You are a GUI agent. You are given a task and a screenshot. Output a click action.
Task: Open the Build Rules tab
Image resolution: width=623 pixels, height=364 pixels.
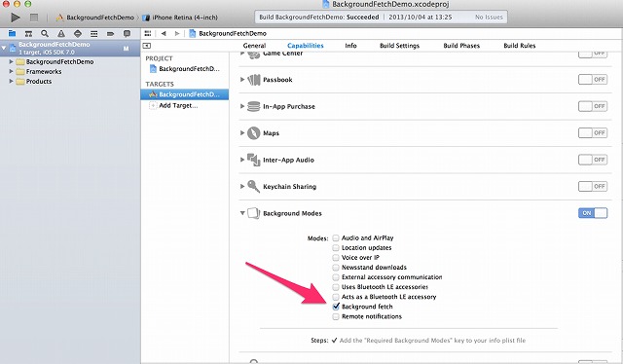[x=519, y=46]
